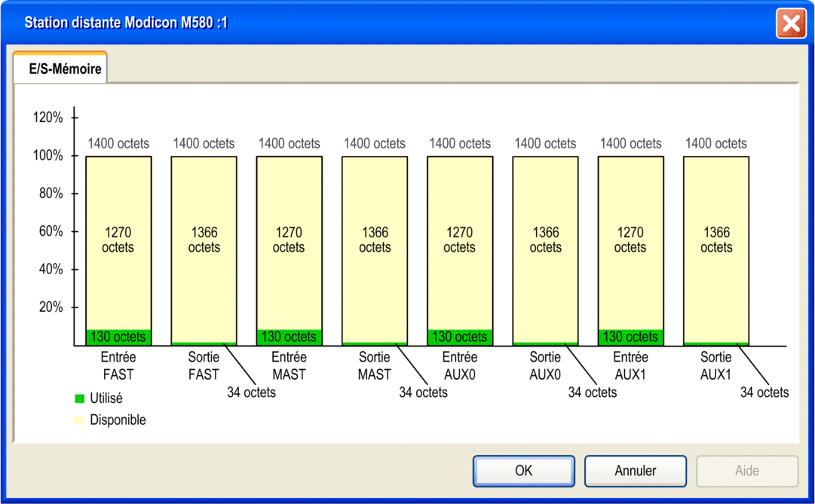The height and width of the screenshot is (504, 815).
Task: Click the Sortie FAST 1366 octets available area
Action: 204,249
